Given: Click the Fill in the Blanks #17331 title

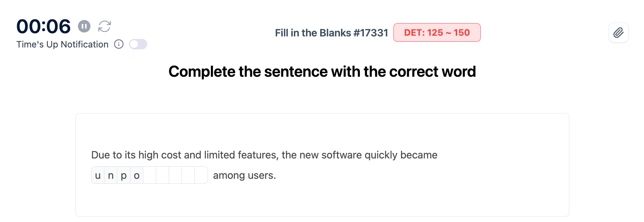Looking at the screenshot, I should (x=331, y=33).
